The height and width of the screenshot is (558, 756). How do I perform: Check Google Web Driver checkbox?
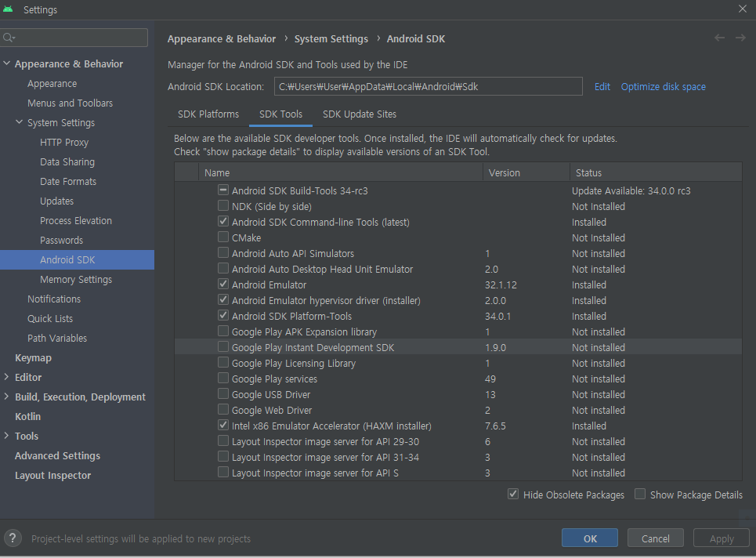[222, 409]
